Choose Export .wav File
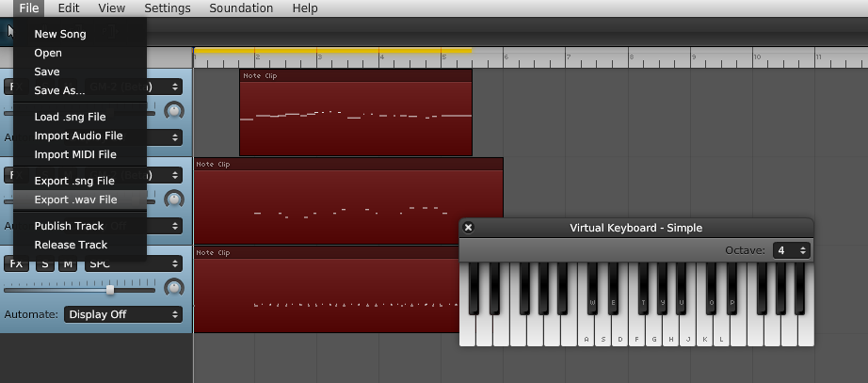Viewport: 868px width, 383px height. pos(80,199)
